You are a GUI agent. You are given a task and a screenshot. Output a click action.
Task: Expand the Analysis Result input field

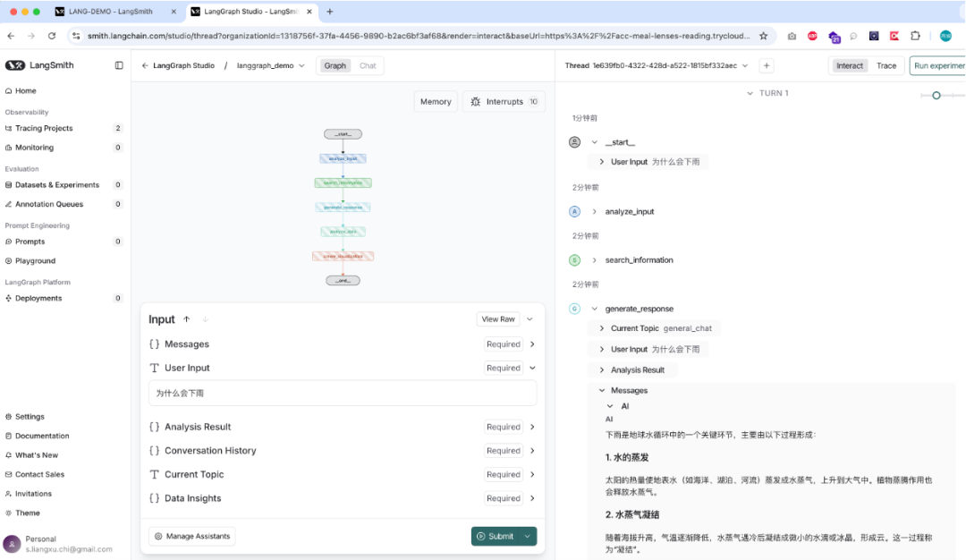[x=532, y=427]
